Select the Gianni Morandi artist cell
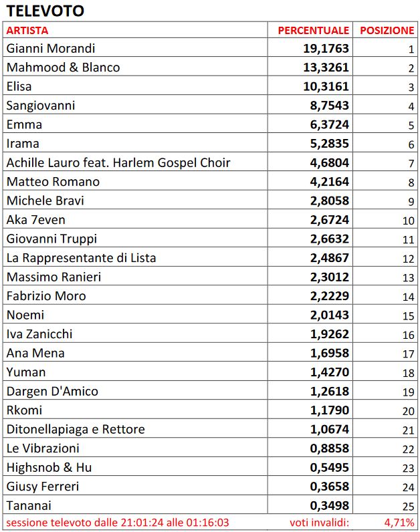The width and height of the screenshot is (420, 532). tap(51, 49)
